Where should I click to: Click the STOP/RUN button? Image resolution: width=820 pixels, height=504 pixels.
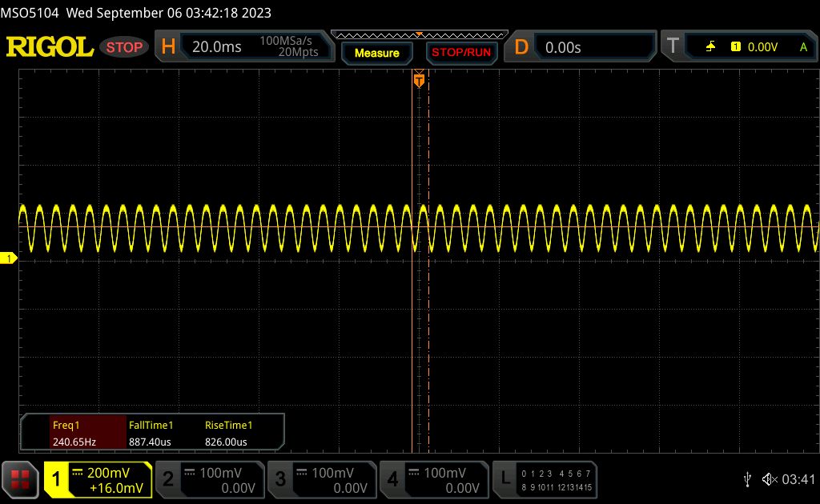(x=461, y=52)
